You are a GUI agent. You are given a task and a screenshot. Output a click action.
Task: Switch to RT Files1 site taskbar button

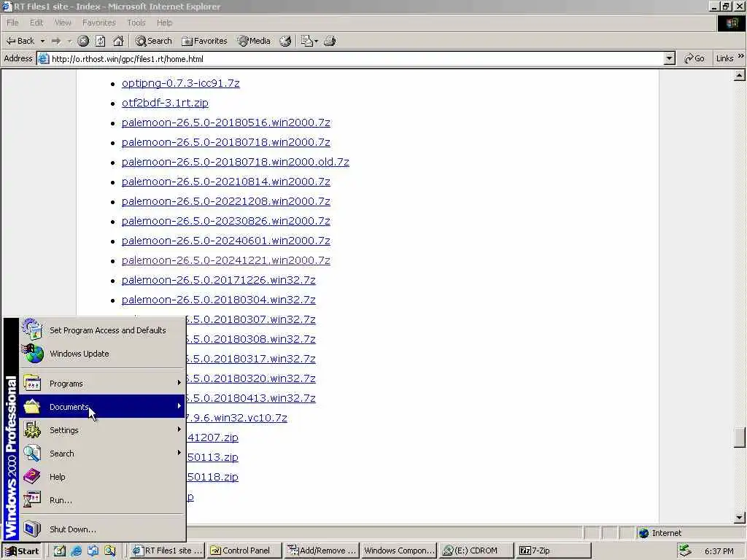[x=167, y=551]
